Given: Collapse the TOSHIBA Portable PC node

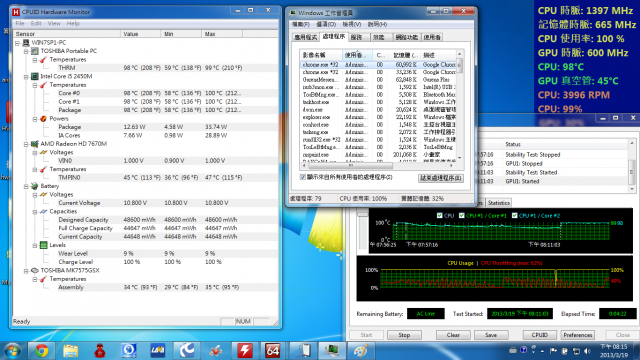Looking at the screenshot, I should 26,51.
